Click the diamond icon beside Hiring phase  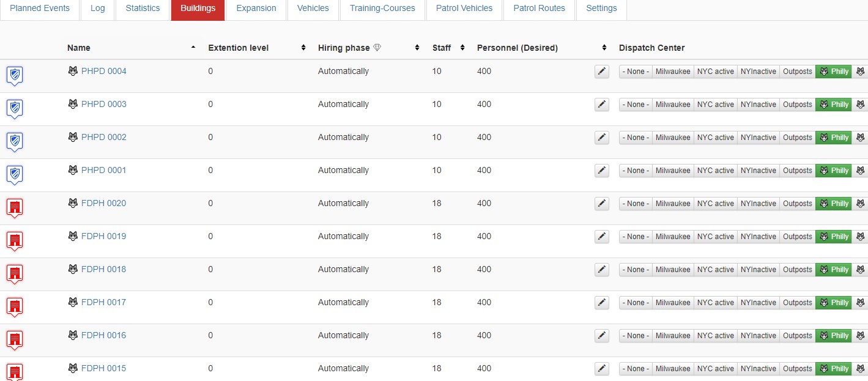click(x=377, y=48)
